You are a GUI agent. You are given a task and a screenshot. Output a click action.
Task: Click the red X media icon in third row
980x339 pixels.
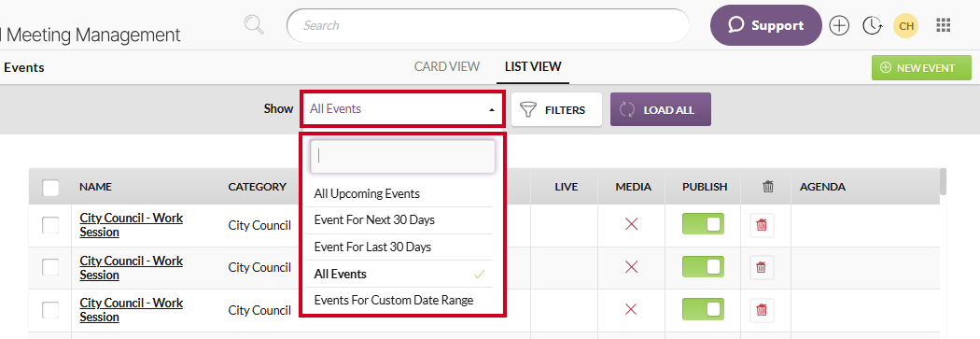[631, 309]
